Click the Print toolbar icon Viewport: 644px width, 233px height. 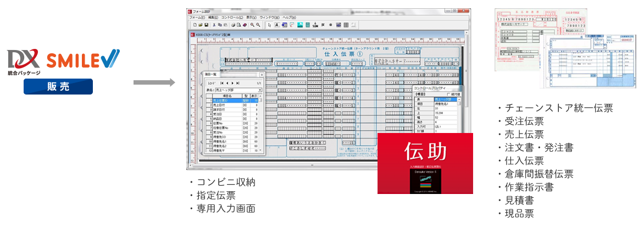click(233, 25)
